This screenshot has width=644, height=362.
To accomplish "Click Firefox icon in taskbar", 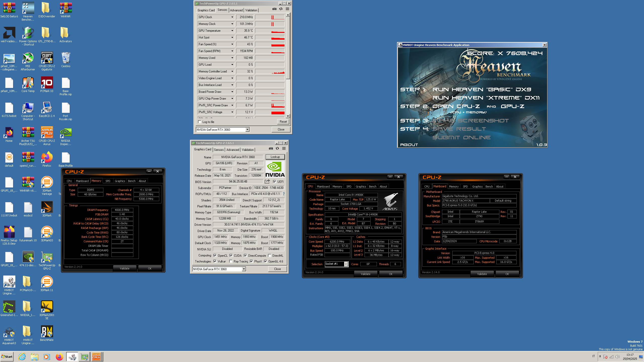I will point(59,357).
